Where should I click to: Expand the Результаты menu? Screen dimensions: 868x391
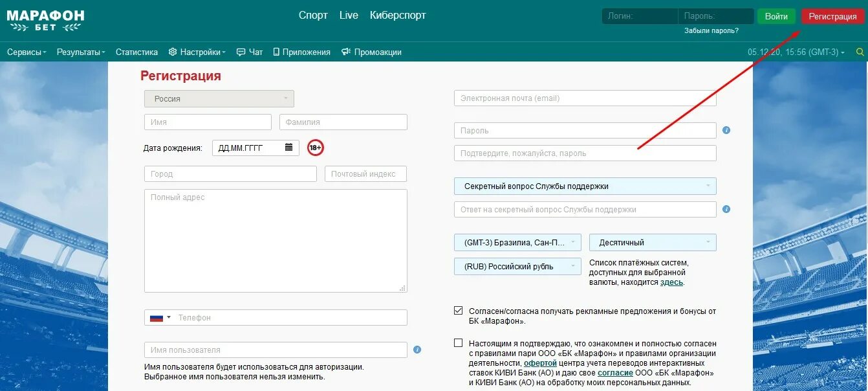(x=81, y=52)
